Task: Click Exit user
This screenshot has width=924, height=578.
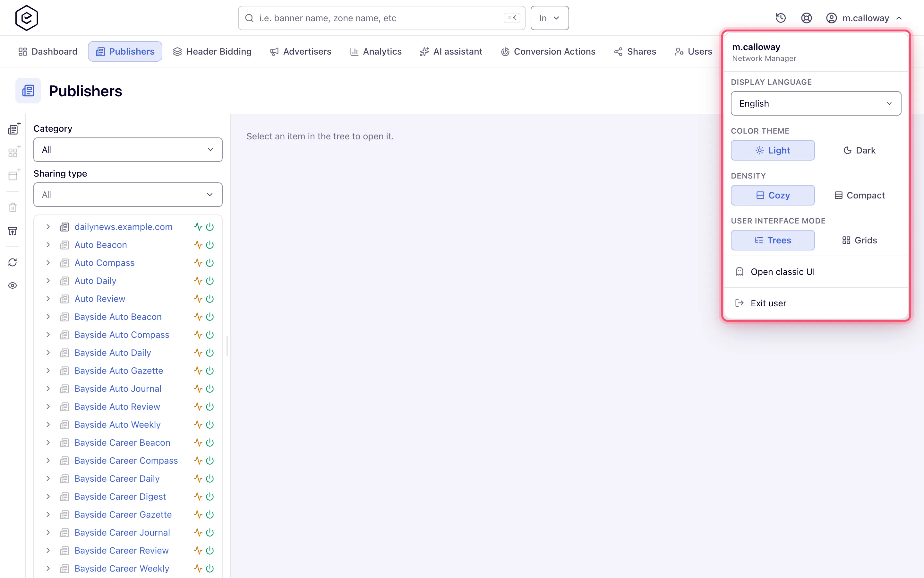Action: pyautogui.click(x=816, y=303)
